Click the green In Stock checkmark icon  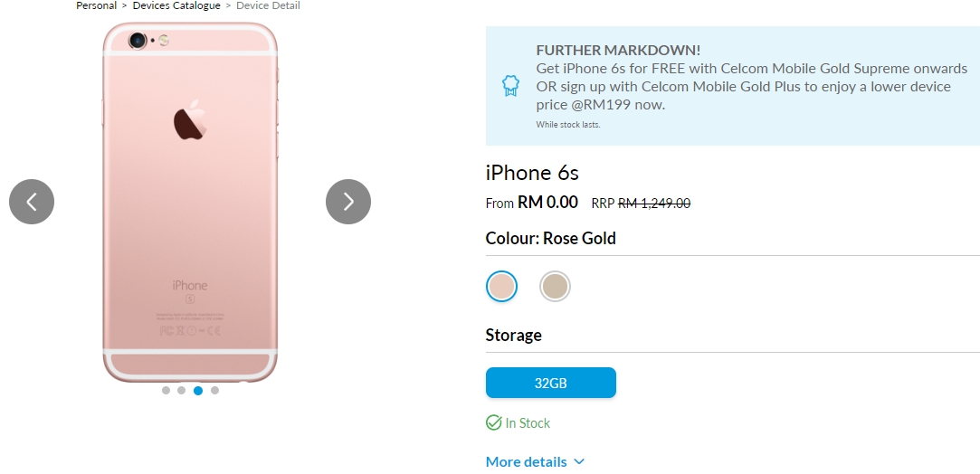click(x=494, y=422)
